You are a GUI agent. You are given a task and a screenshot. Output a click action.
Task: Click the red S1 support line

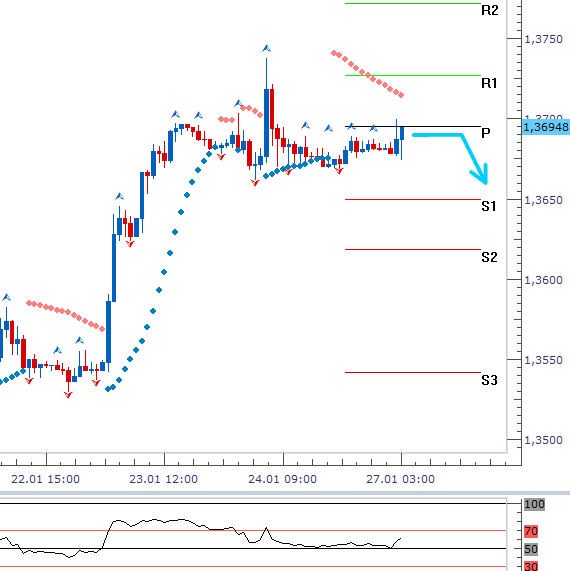click(413, 200)
